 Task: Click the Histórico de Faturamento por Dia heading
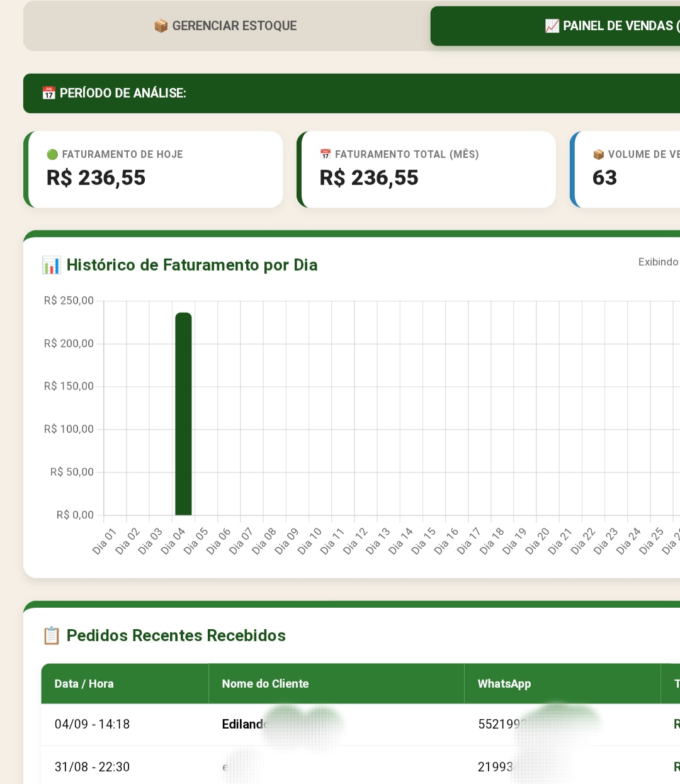click(192, 265)
